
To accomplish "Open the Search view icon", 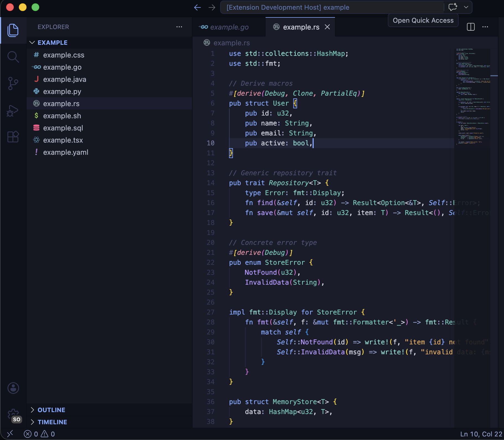I will pyautogui.click(x=13, y=57).
